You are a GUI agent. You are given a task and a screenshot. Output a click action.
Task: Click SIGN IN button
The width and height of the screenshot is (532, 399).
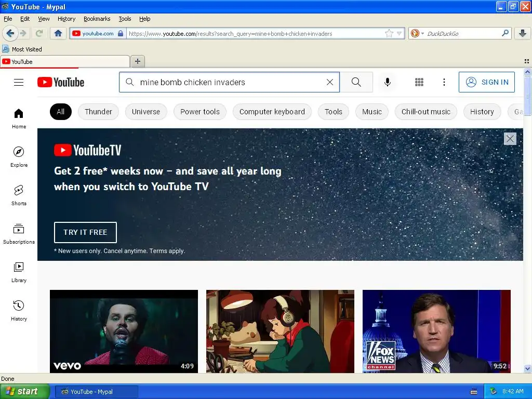click(486, 82)
